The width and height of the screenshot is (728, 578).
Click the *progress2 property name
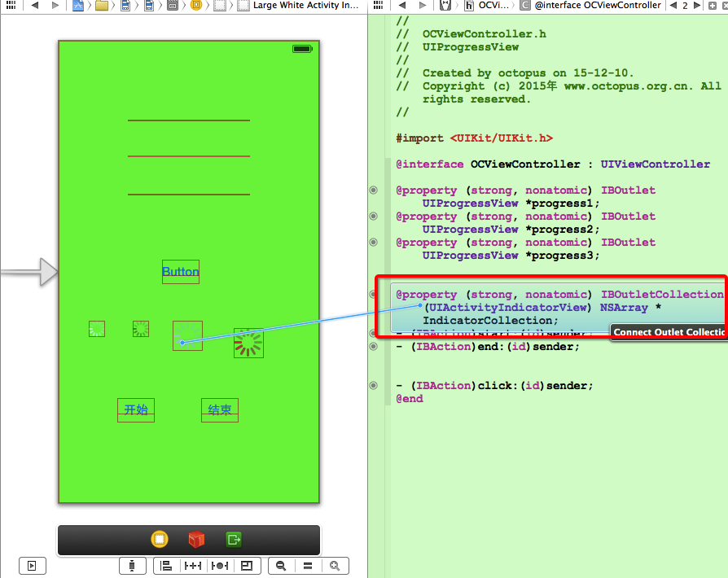click(x=562, y=230)
